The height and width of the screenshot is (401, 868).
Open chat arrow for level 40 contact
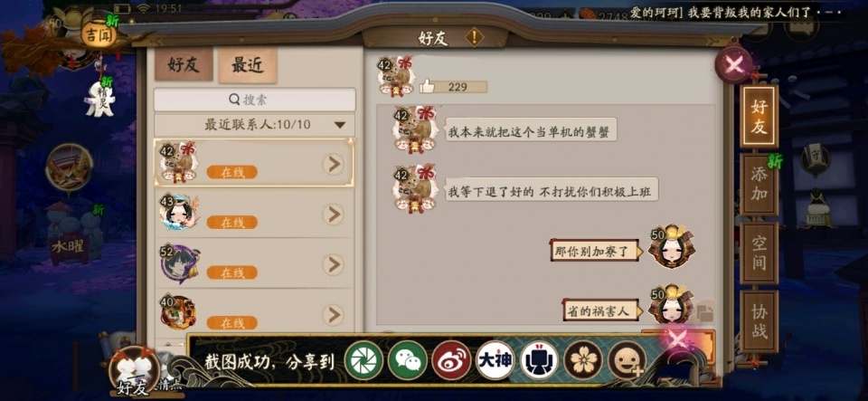tap(333, 315)
